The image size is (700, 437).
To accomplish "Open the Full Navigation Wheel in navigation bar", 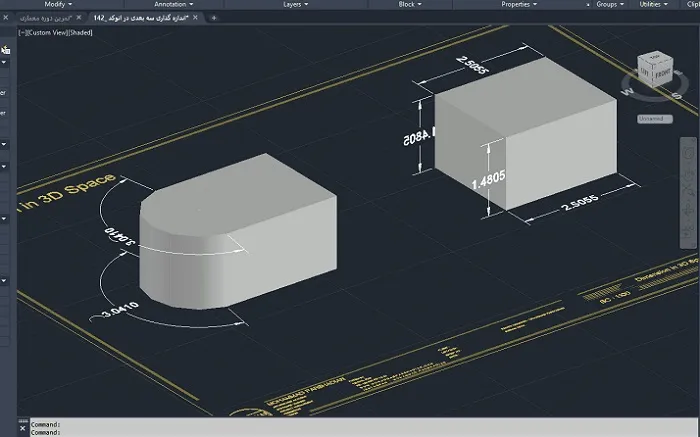I will (688, 153).
